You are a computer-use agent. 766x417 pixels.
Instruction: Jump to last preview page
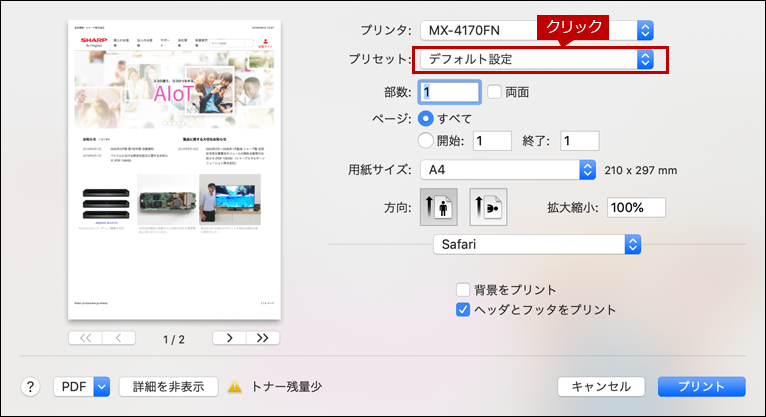coord(263,338)
